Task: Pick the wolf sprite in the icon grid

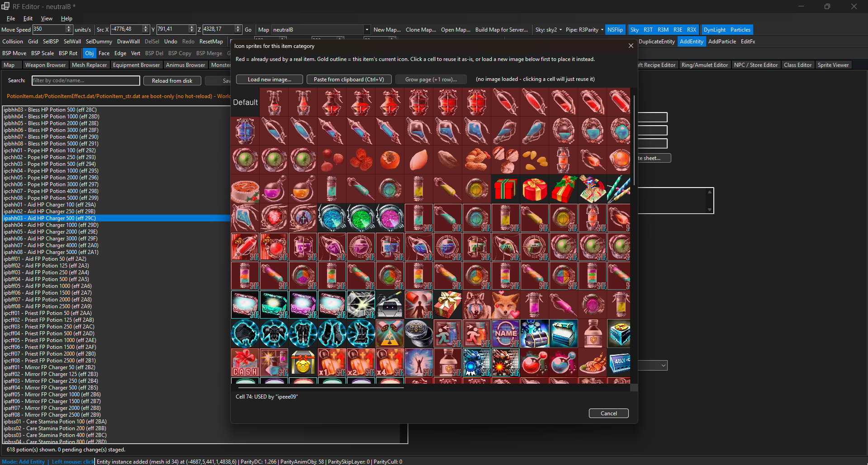Action: click(x=477, y=305)
